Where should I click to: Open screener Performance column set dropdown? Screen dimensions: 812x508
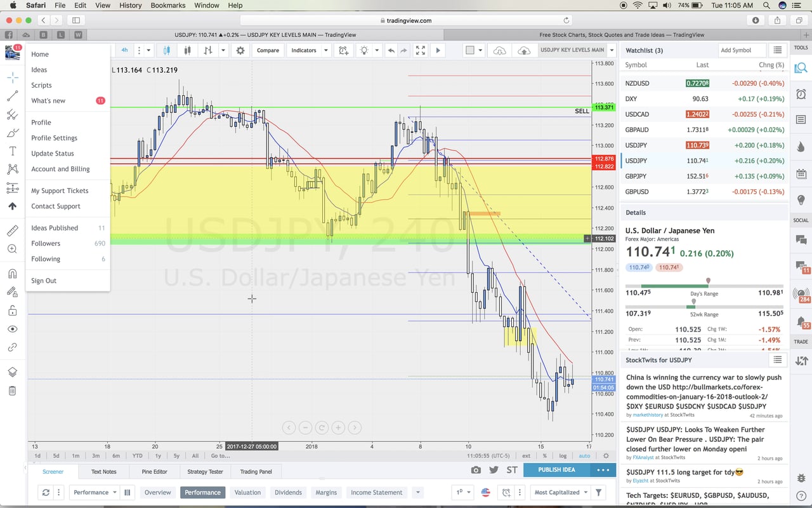click(95, 492)
